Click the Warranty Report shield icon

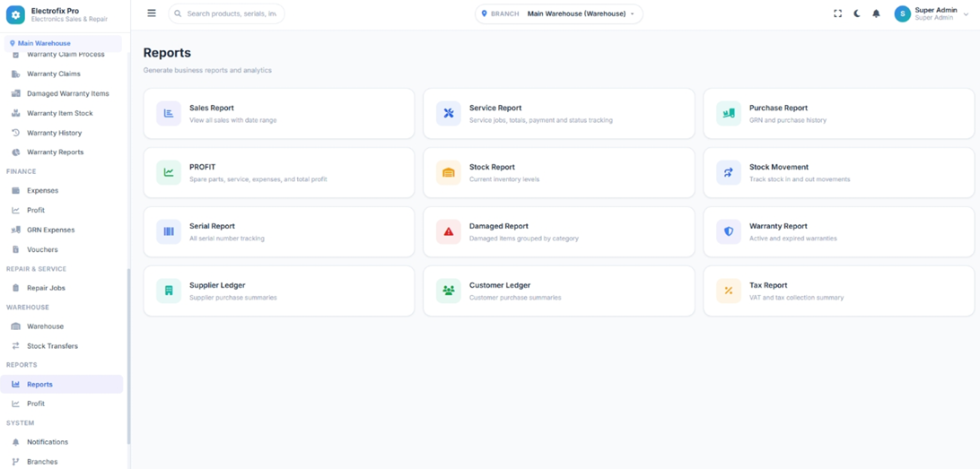point(729,231)
